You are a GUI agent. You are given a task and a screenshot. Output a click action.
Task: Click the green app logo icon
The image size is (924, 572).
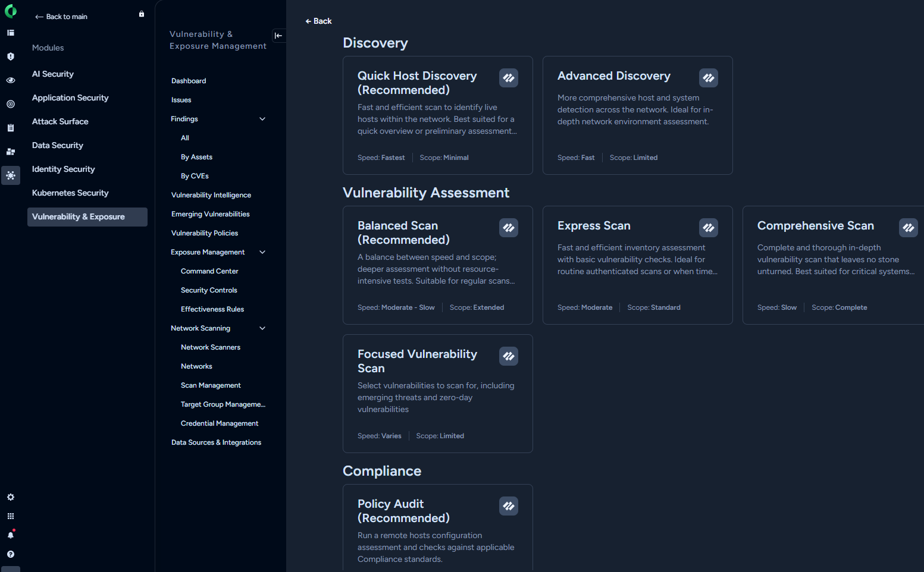click(11, 11)
